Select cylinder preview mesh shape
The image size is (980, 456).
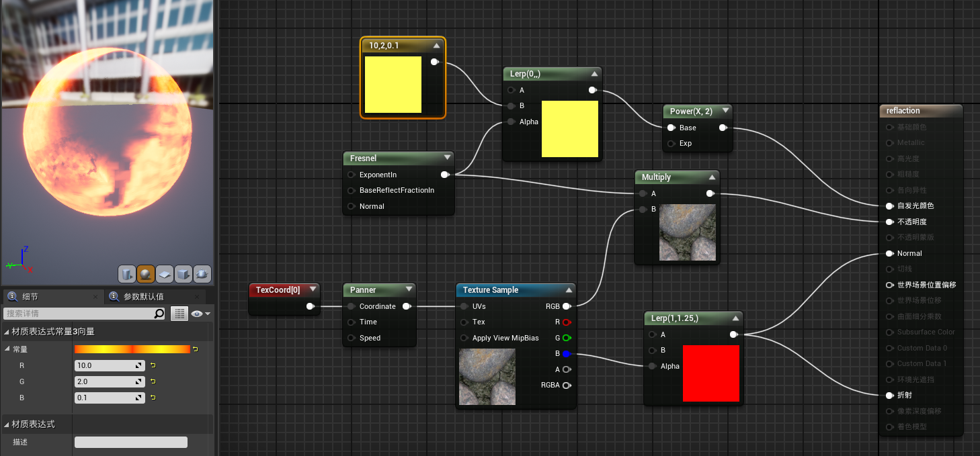coord(127,274)
